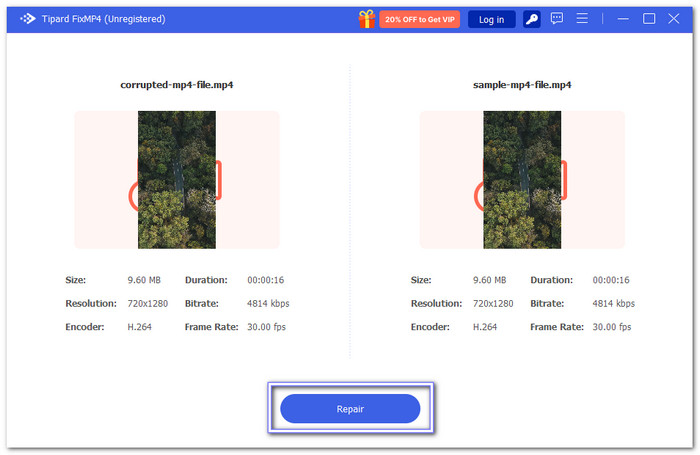
Task: Close the Tipard FixMP4 window
Action: (675, 19)
